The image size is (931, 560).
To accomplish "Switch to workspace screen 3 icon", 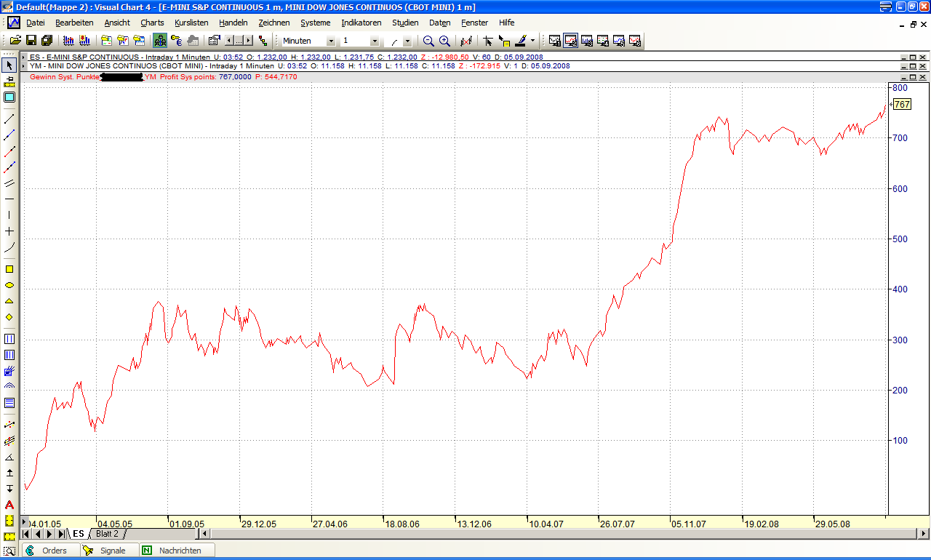I will tap(587, 41).
